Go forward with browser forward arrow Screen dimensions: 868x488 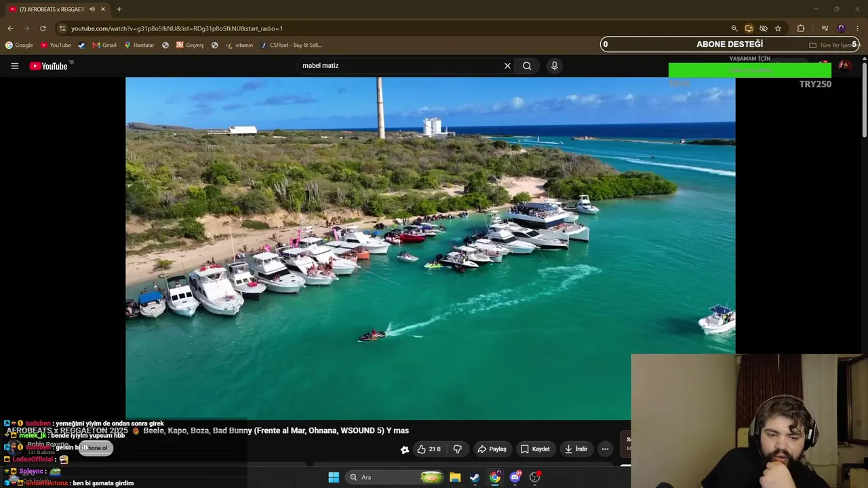tap(26, 28)
